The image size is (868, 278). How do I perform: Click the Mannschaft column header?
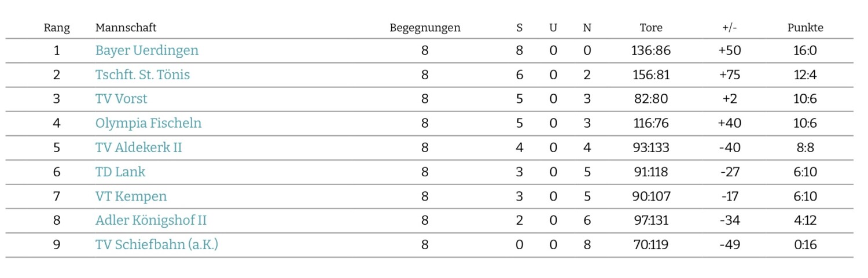click(x=126, y=28)
